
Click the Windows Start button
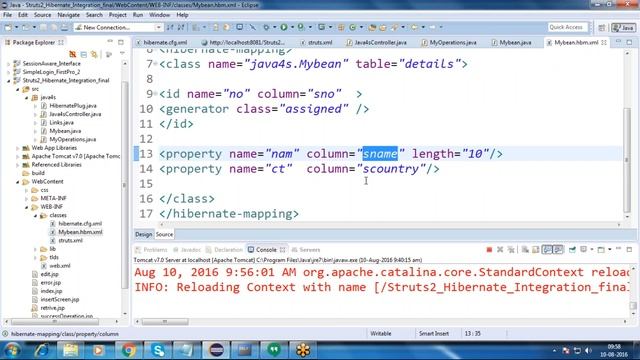click(x=11, y=350)
